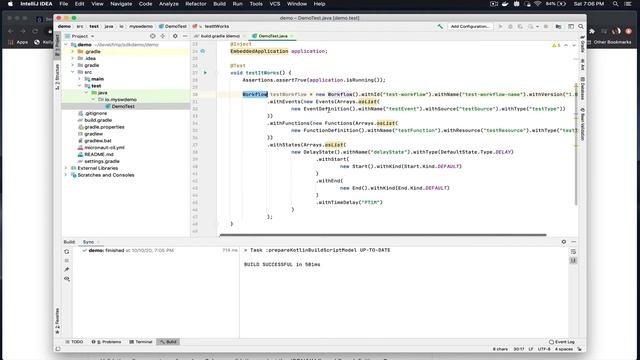
Task: Collapse the test folder
Action: 80,86
